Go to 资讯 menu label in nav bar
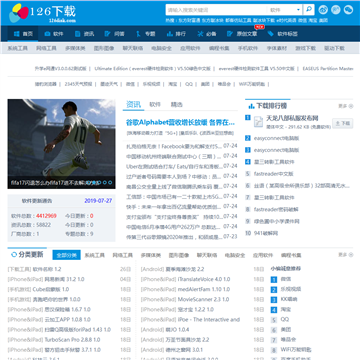Viewport: 360px width, 360px height. coord(89,34)
